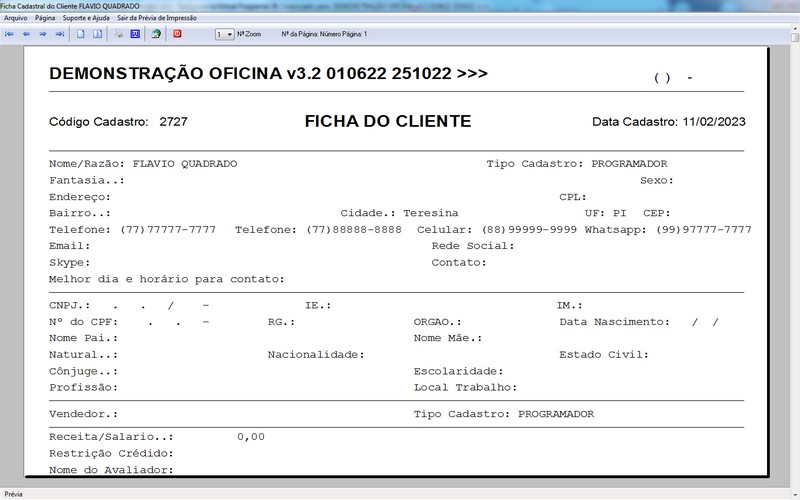Click the Skype: label
800x500 pixels.
(x=69, y=263)
